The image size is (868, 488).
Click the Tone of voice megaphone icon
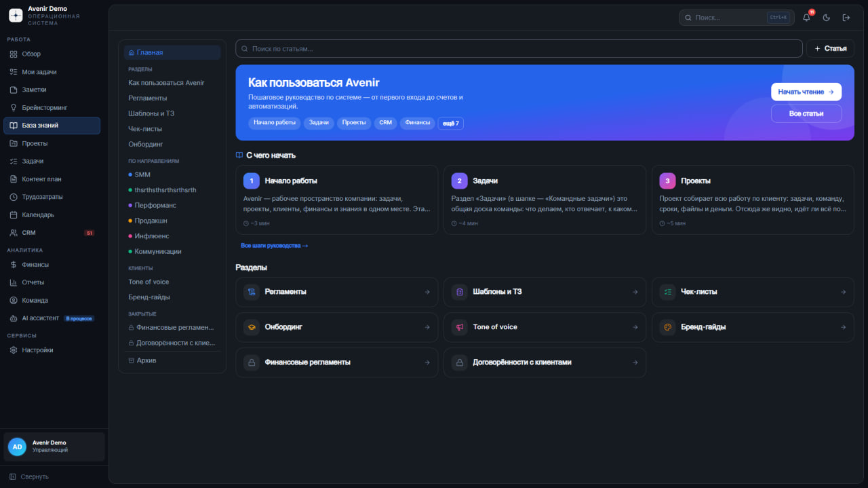pyautogui.click(x=460, y=327)
